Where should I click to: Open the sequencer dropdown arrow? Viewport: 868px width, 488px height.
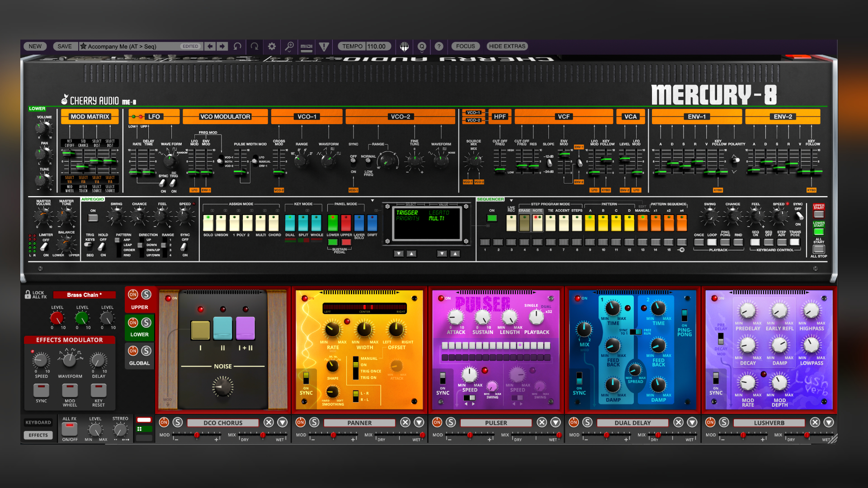[x=511, y=201]
